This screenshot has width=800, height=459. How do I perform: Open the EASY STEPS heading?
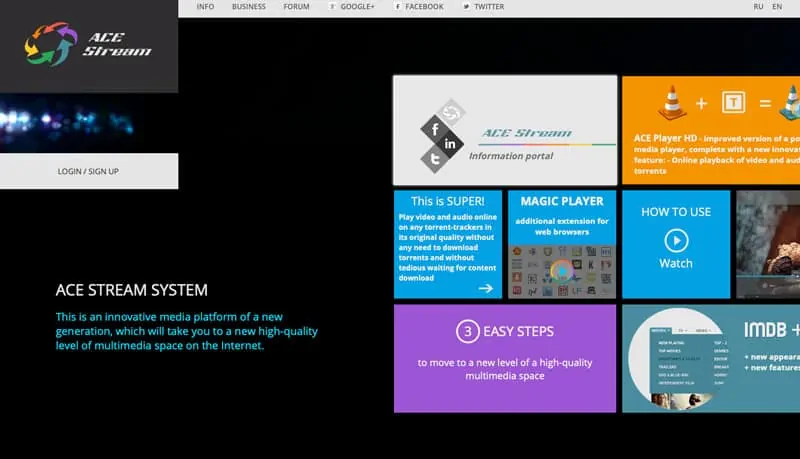[518, 332]
